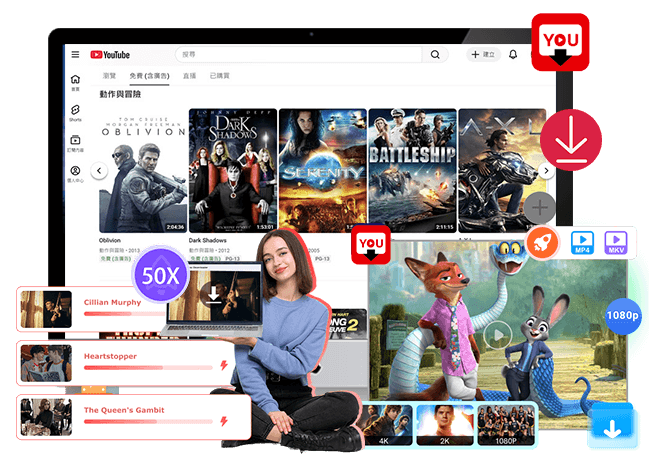The height and width of the screenshot is (455, 650).
Task: Click the Oblivion title text
Action: click(110, 240)
